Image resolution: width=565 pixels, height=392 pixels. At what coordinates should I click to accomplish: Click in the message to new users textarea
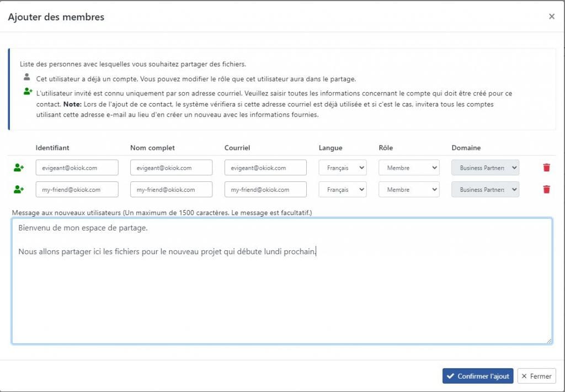[282, 281]
